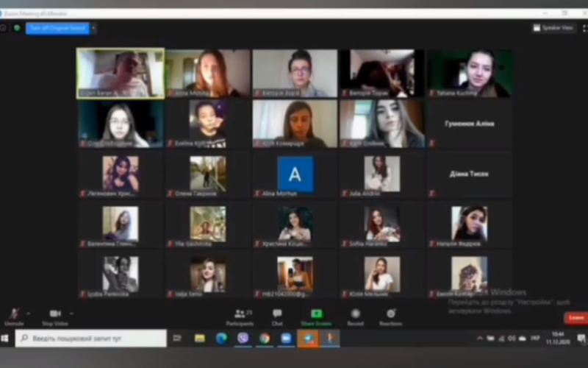588x368 pixels.
Task: Click the Windows taskbar search box
Action: pyautogui.click(x=91, y=338)
